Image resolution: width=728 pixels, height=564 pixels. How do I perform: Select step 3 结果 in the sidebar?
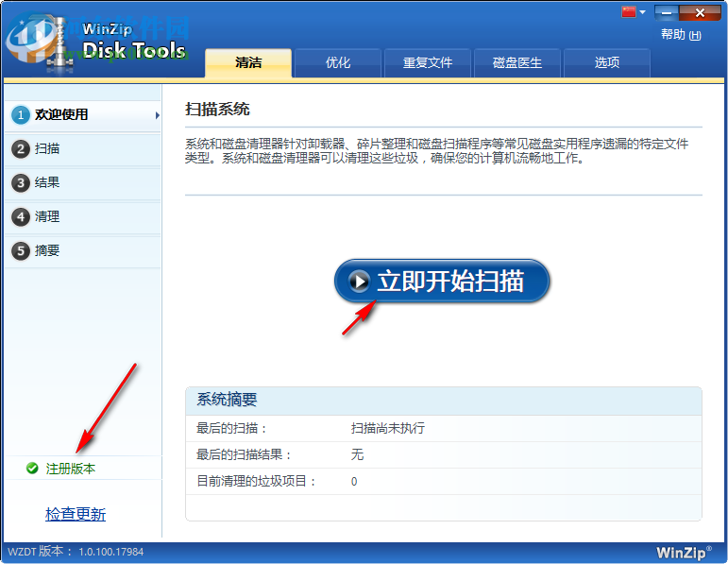click(x=83, y=182)
